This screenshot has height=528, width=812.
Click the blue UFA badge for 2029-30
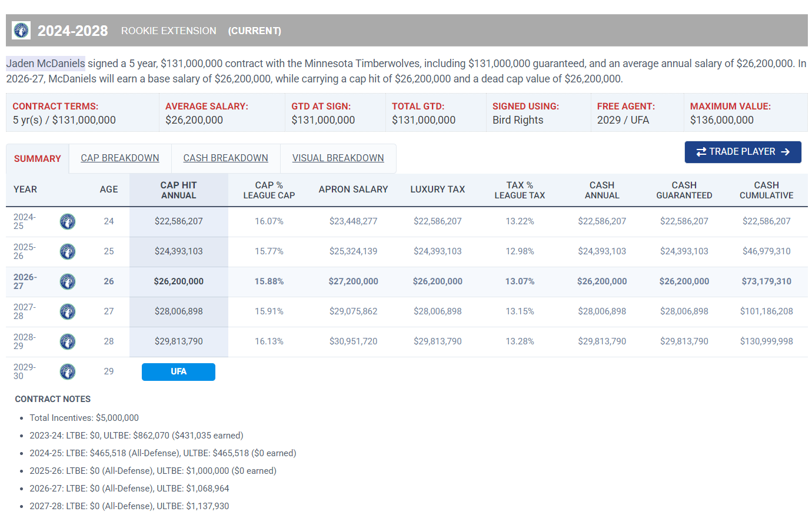pos(178,372)
